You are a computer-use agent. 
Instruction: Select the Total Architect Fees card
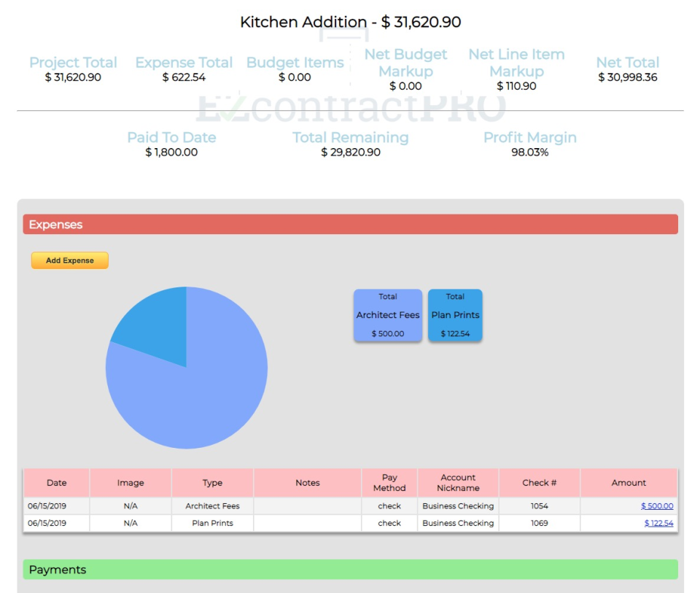tap(387, 315)
